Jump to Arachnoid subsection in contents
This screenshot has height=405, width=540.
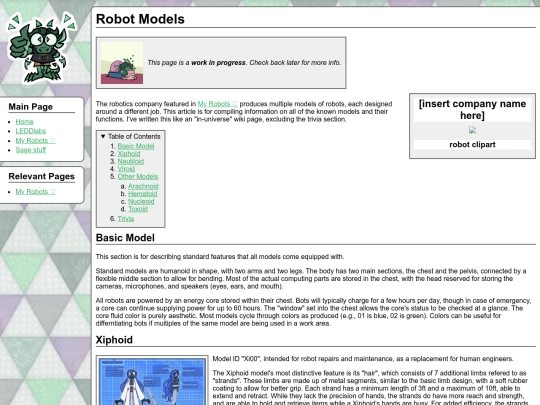[143, 186]
